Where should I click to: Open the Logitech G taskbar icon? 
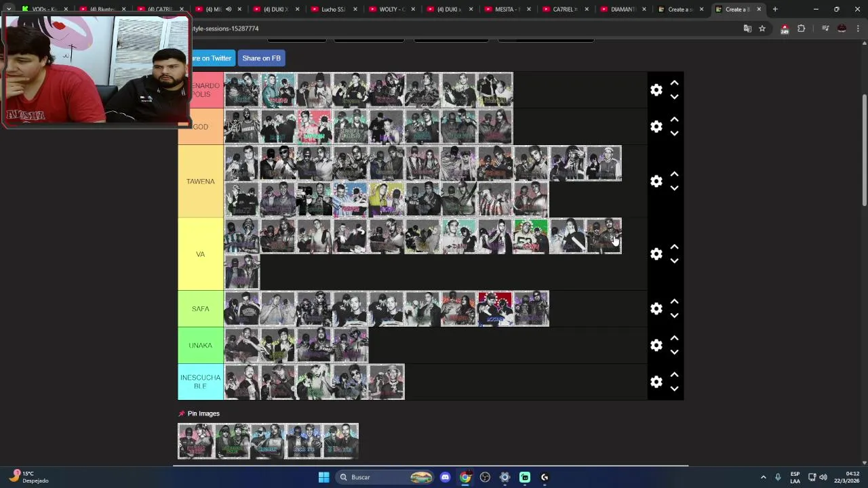tap(545, 477)
